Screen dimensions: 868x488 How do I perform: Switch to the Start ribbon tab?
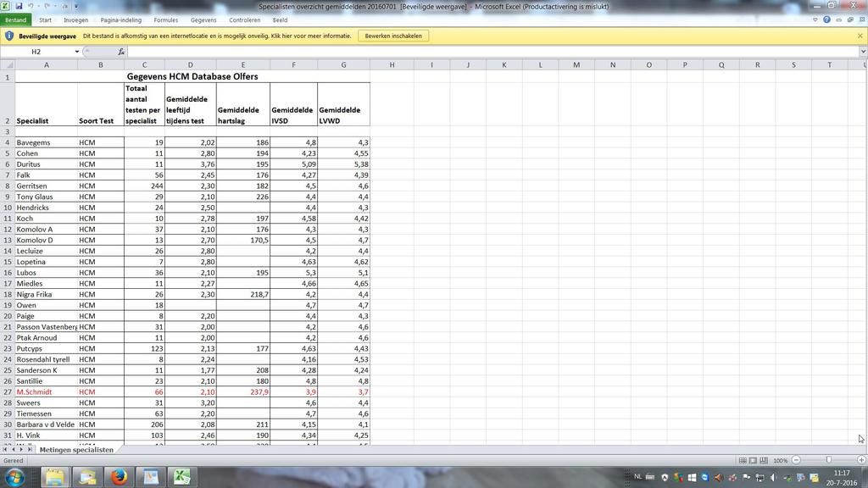[x=45, y=20]
